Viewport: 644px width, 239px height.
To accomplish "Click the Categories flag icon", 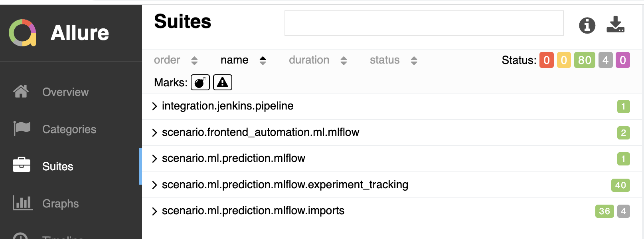I will 22,128.
